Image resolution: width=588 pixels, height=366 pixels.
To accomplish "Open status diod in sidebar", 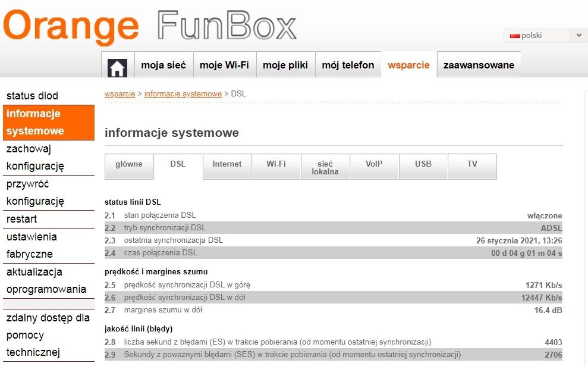I will [48, 96].
